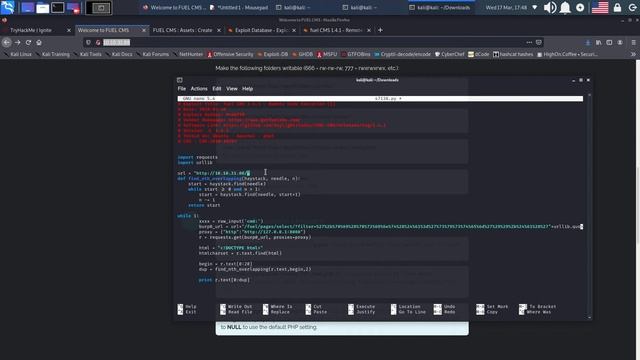Close the Welcome to FUEL CMS tab
The image size is (640, 360).
tap(144, 30)
